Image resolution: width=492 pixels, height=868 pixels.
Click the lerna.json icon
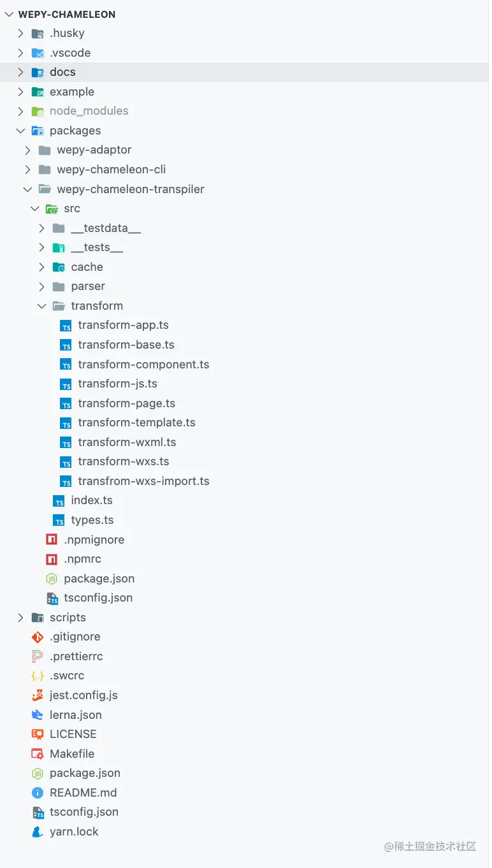point(38,715)
